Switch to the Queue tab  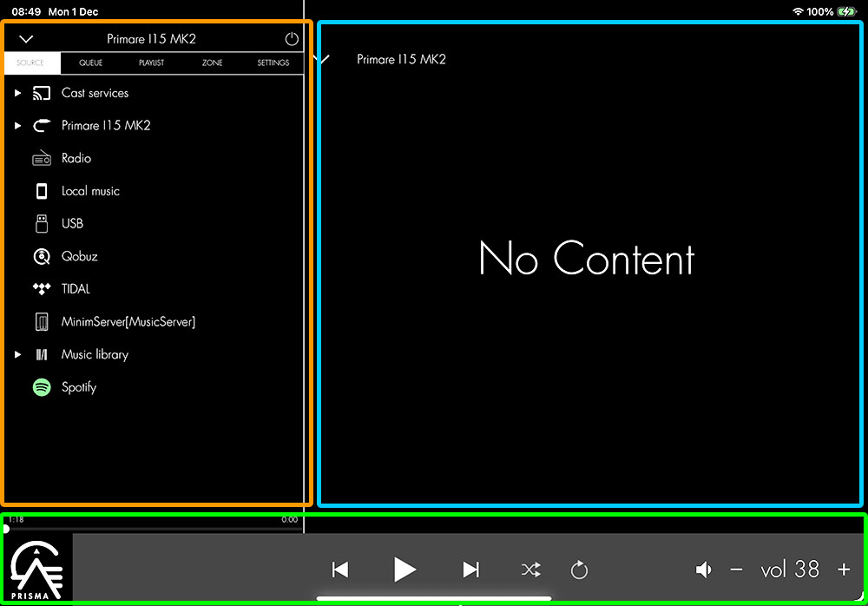[x=91, y=63]
